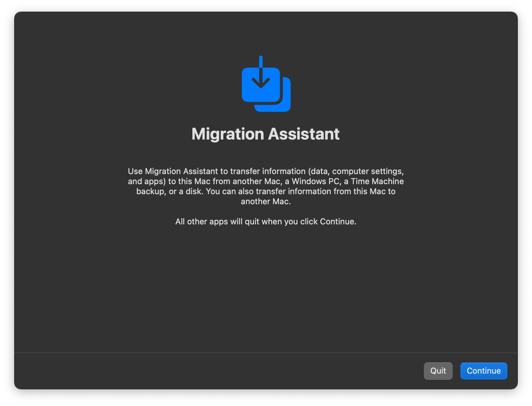Click the sentence about apps quitting on Continue
This screenshot has width=532, height=406.
pyautogui.click(x=266, y=222)
